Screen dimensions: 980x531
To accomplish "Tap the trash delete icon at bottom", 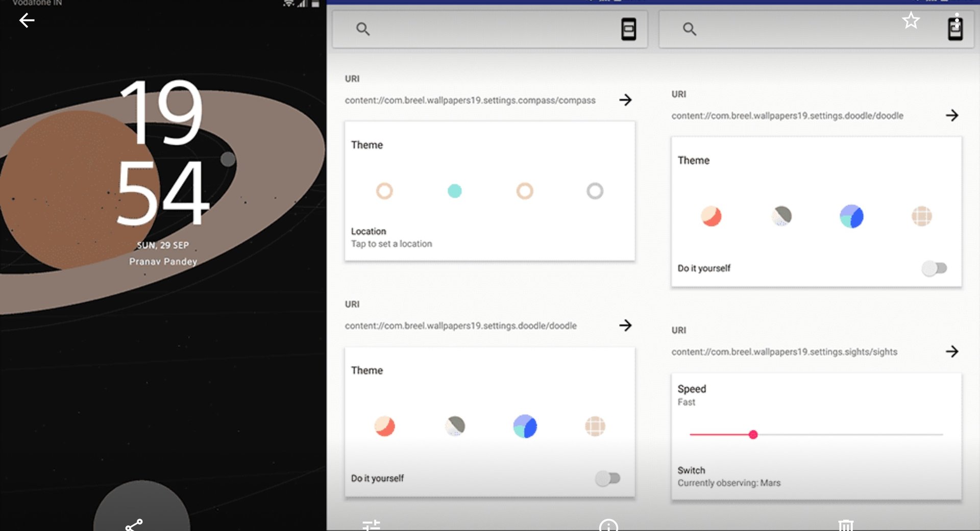I will click(x=846, y=525).
